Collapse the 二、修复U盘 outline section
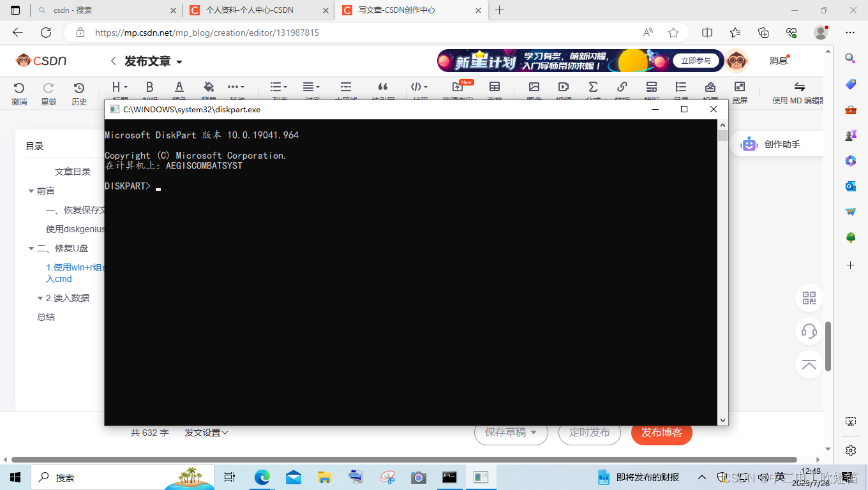This screenshot has height=490, width=868. point(31,248)
